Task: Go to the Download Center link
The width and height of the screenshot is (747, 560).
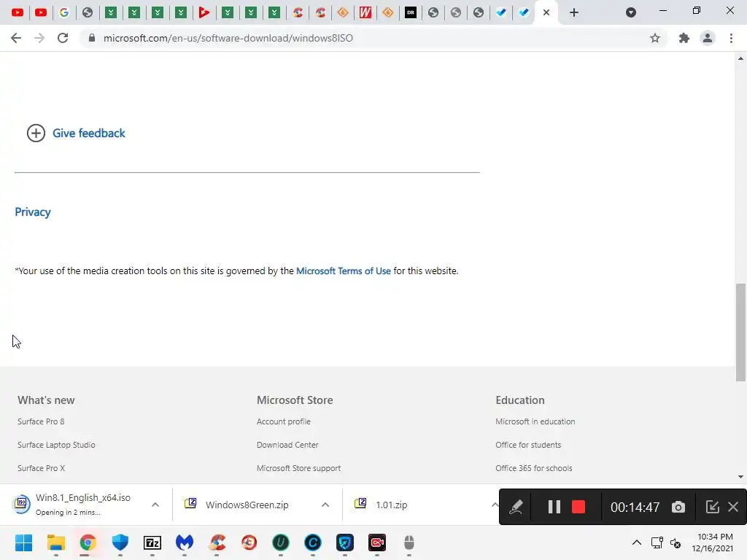Action: [287, 445]
